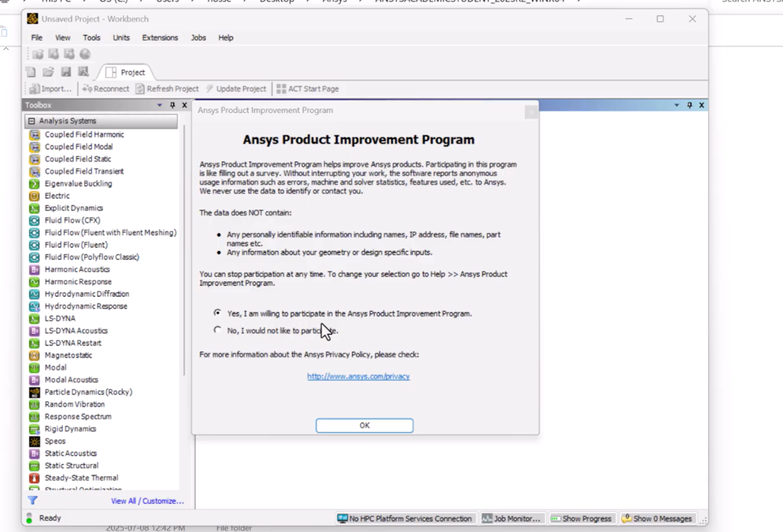783x532 pixels.
Task: Select Yes, willing to participate option
Action: click(x=218, y=313)
